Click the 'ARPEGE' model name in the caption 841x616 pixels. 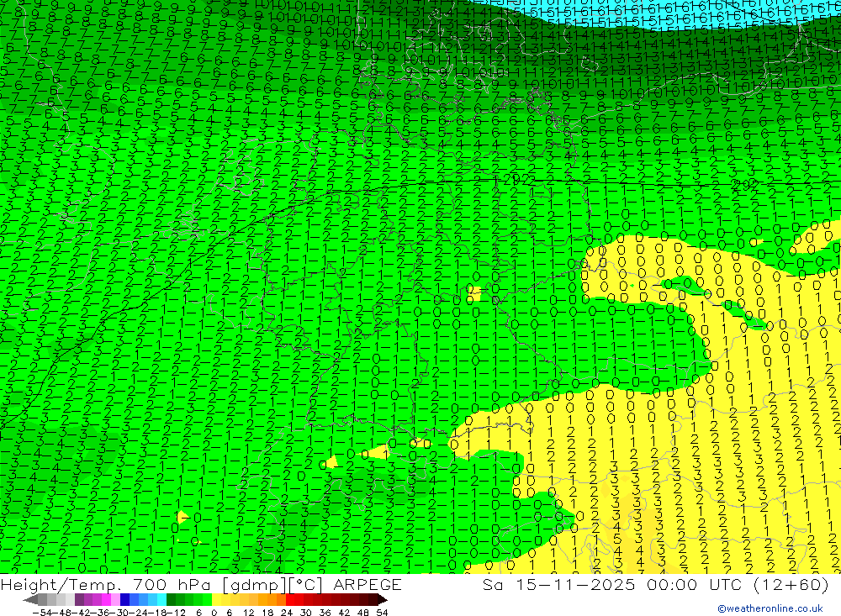(x=368, y=584)
